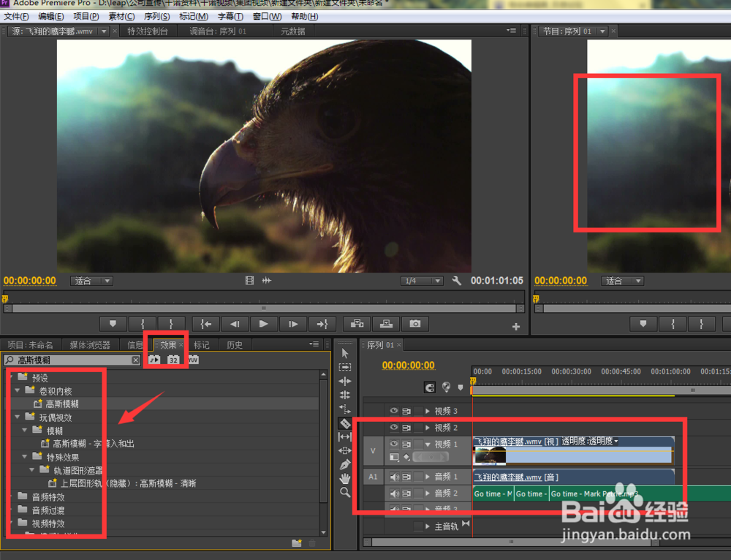The image size is (731, 560).
Task: Select the 高斯模糊 effect preset
Action: coord(62,404)
